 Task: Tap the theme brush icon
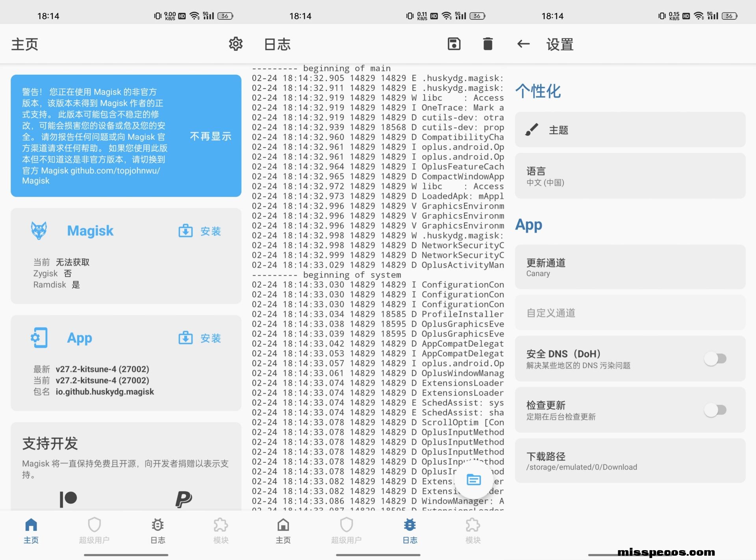pyautogui.click(x=532, y=129)
